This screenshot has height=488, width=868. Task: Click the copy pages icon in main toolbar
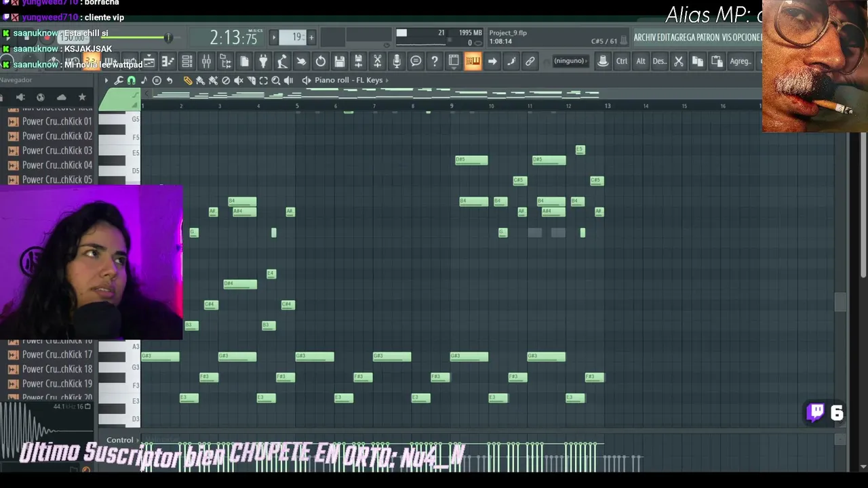[244, 62]
